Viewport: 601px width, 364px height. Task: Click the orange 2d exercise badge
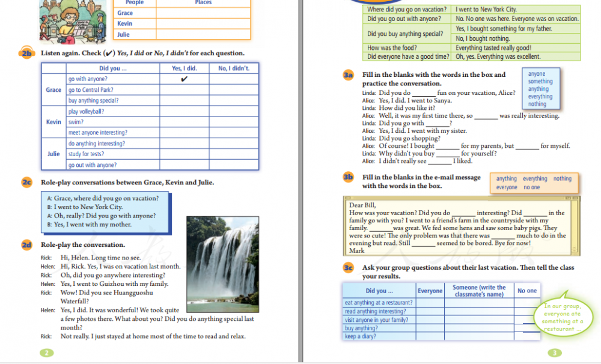point(26,245)
